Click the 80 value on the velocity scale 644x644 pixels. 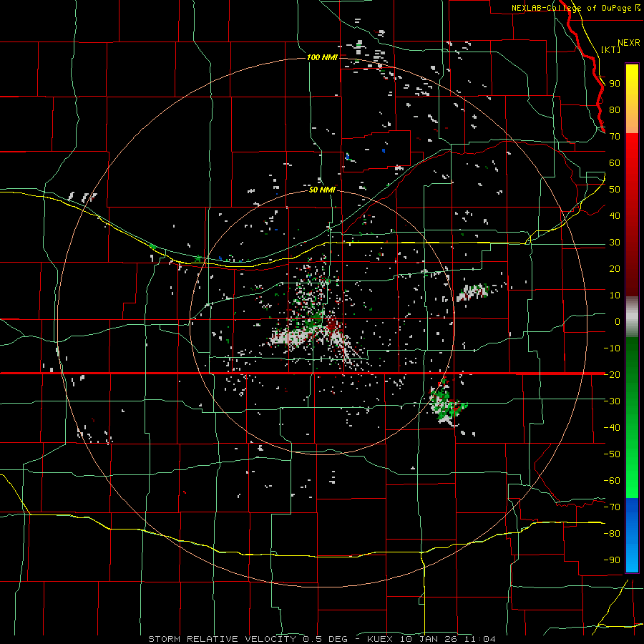pos(615,110)
